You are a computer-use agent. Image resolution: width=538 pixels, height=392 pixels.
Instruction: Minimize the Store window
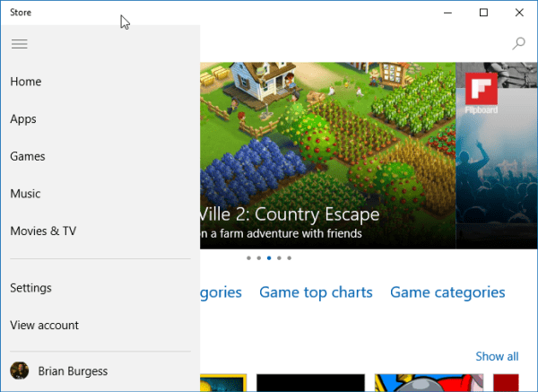point(447,13)
